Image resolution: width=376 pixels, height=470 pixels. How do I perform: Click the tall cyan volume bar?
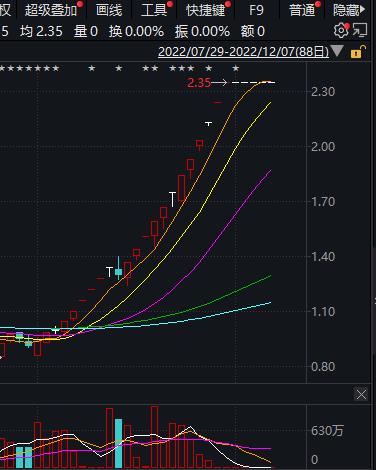point(118,443)
